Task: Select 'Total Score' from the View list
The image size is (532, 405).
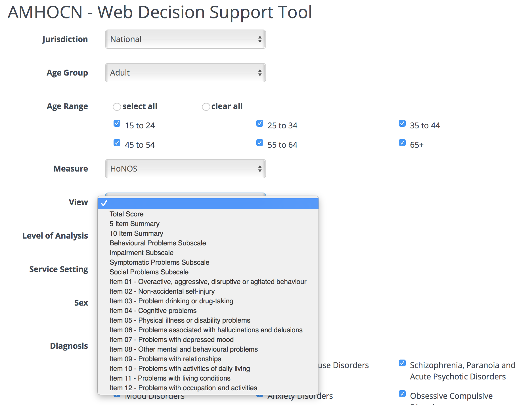Action: point(127,214)
